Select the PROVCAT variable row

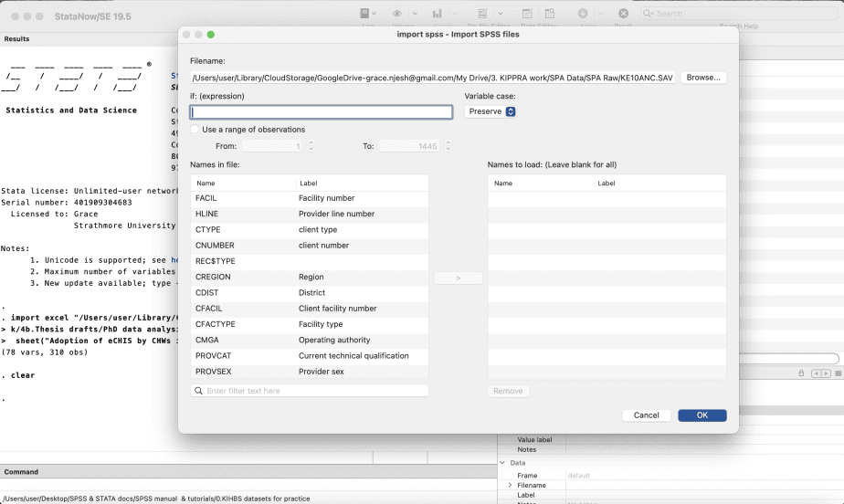click(214, 356)
